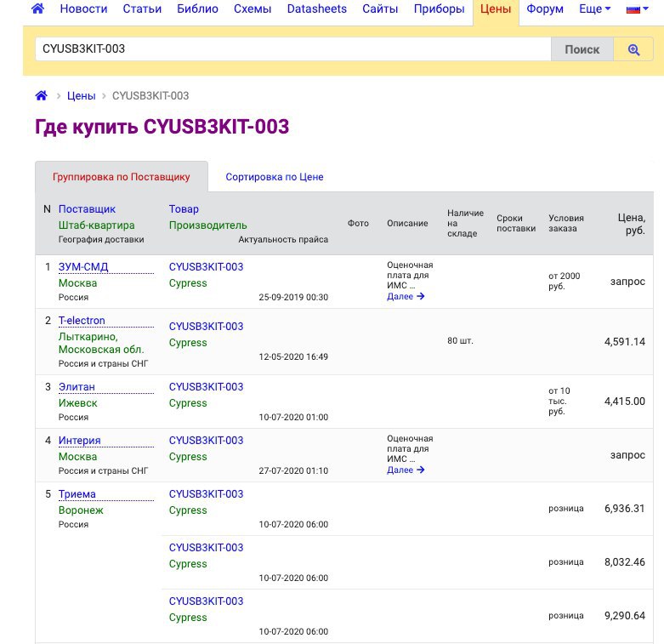Switch to the Сортировка по Цене tab
The image size is (664, 644).
[275, 177]
